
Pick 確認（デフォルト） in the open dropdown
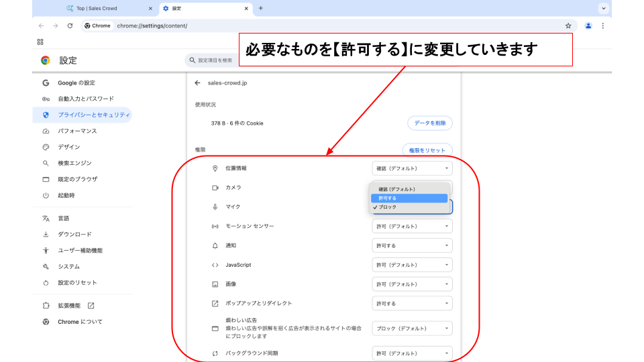[x=409, y=189]
